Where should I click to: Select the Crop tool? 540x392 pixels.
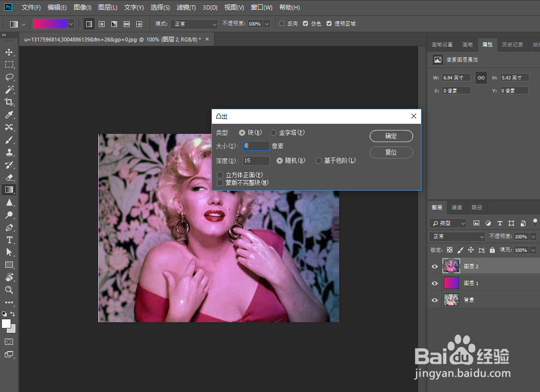(x=9, y=102)
